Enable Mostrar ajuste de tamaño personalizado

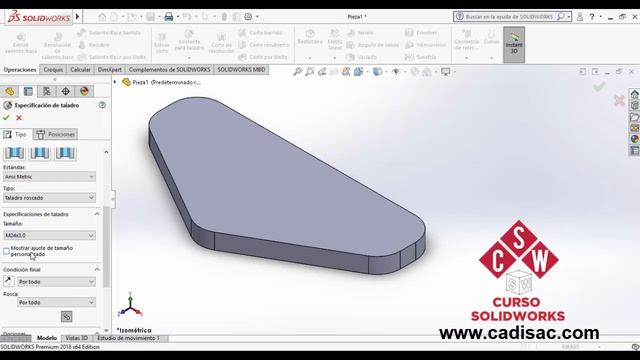click(6, 251)
